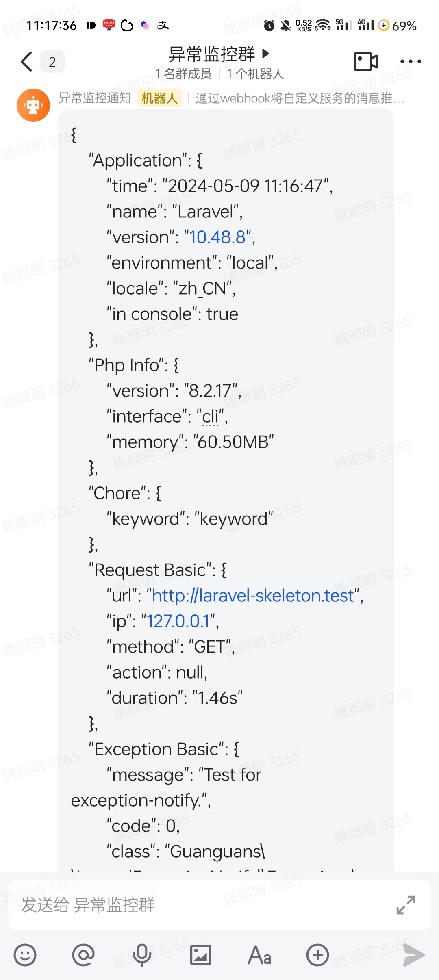Open the image picker icon
This screenshot has height=980, width=439.
tap(200, 955)
